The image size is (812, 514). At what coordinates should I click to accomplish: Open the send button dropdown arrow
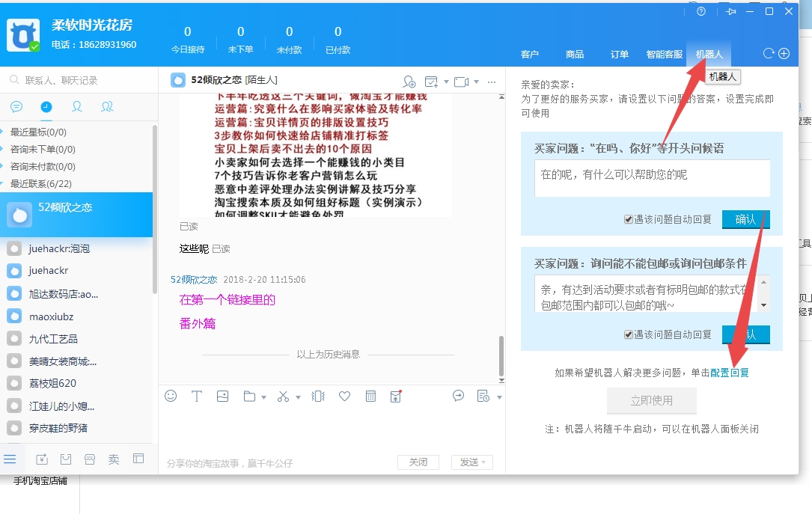point(485,462)
